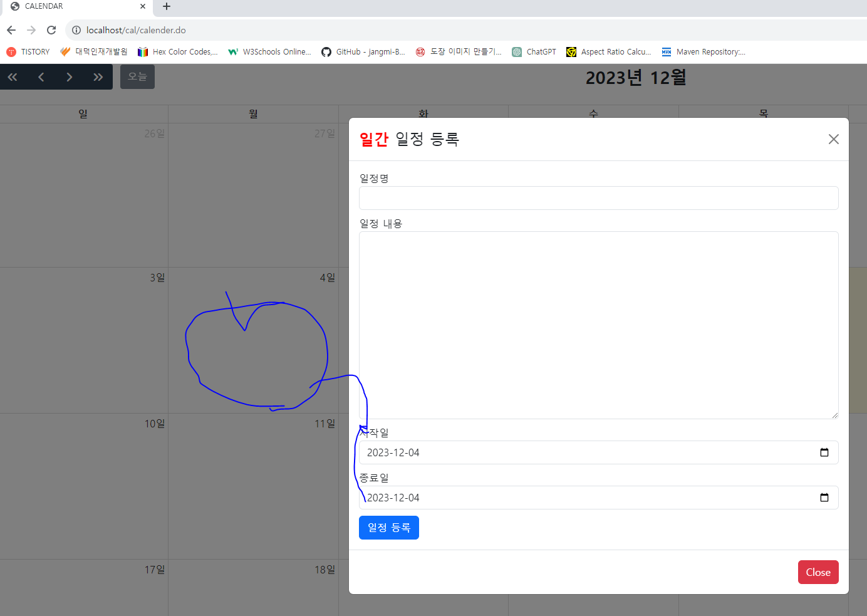This screenshot has width=867, height=616.
Task: View site information icon in address bar
Action: pyautogui.click(x=76, y=30)
